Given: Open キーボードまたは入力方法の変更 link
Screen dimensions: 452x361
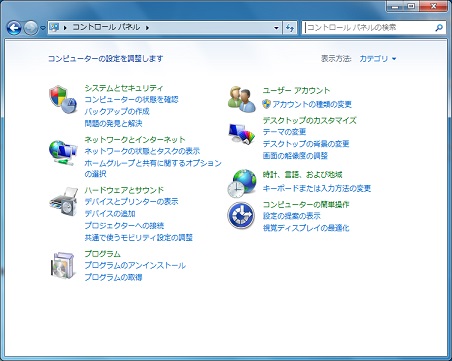Looking at the screenshot, I should point(317,188).
